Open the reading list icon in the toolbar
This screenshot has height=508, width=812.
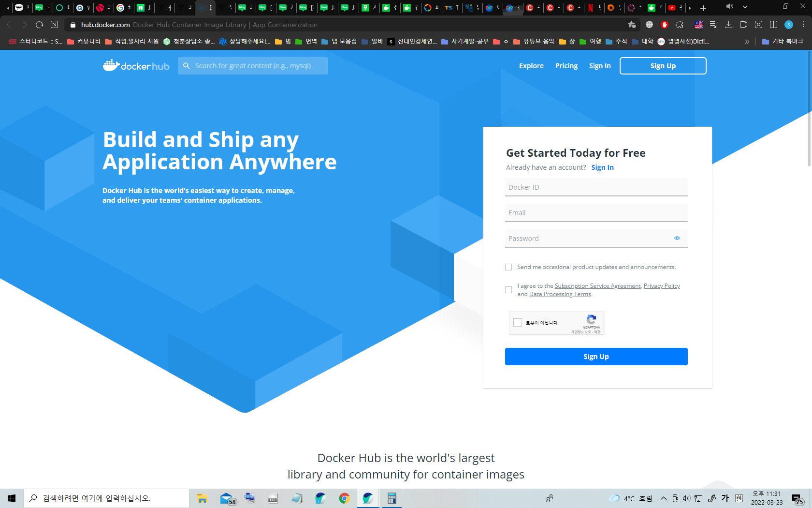713,25
